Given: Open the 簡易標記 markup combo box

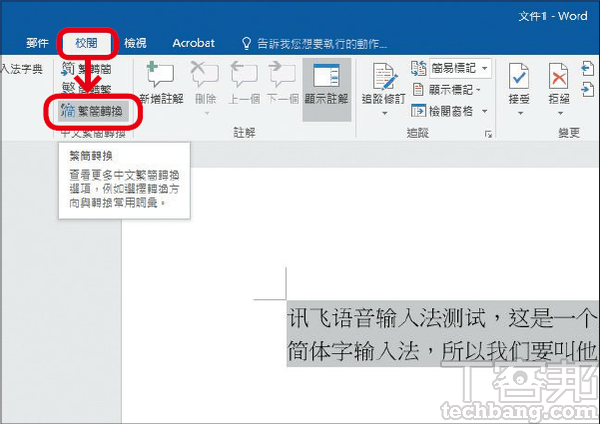Looking at the screenshot, I should (460, 68).
